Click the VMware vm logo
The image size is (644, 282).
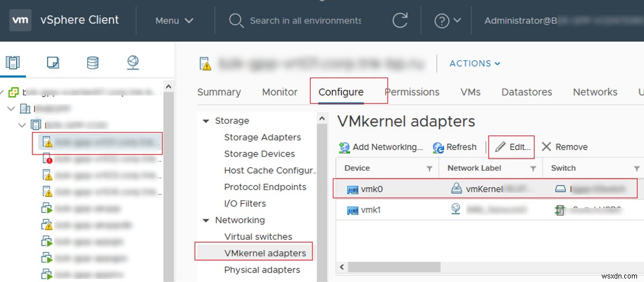[x=20, y=20]
